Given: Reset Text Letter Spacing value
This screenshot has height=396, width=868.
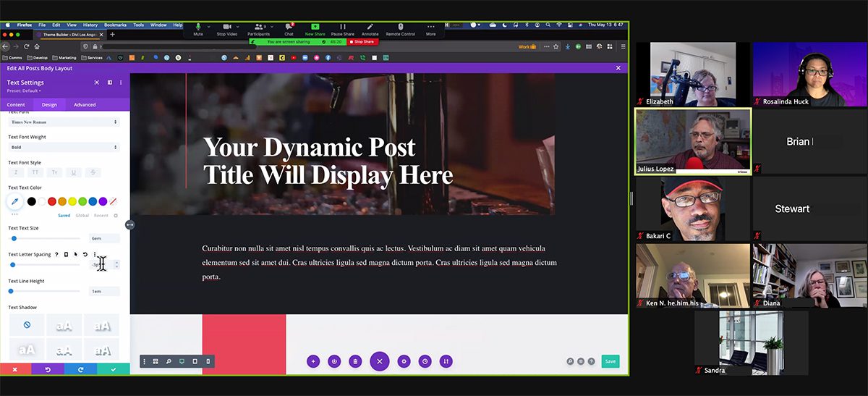Looking at the screenshot, I should 85,255.
